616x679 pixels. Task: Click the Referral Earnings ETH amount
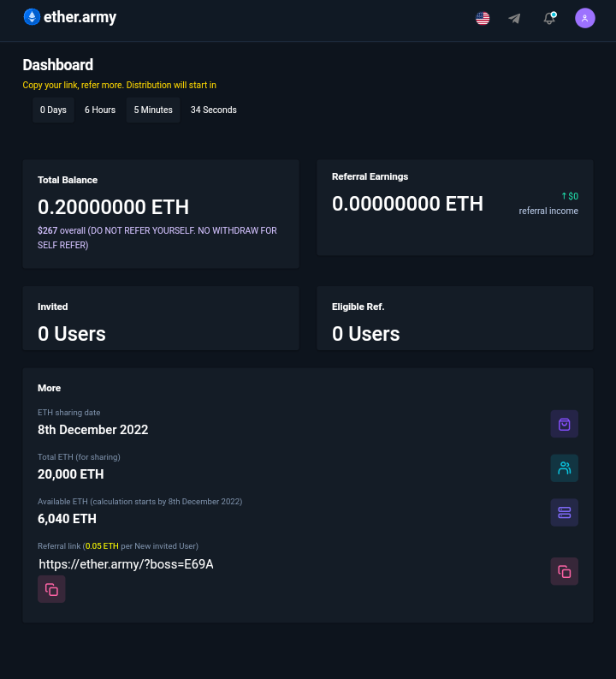[x=407, y=204]
